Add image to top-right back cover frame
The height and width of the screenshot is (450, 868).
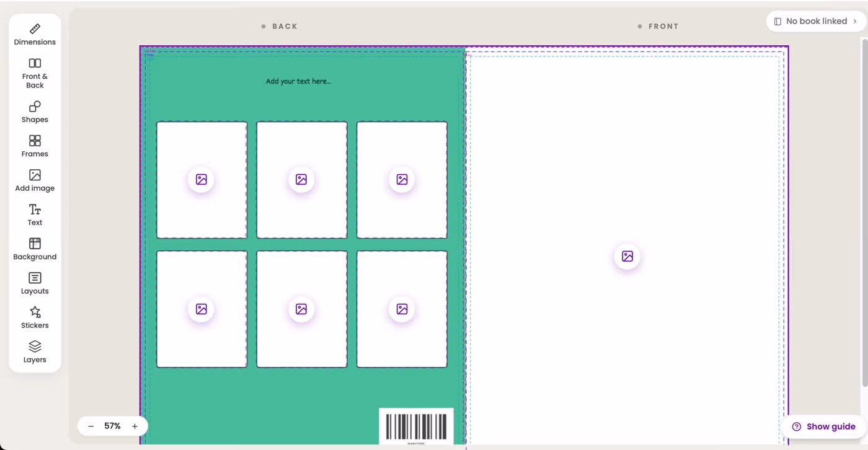[402, 180]
